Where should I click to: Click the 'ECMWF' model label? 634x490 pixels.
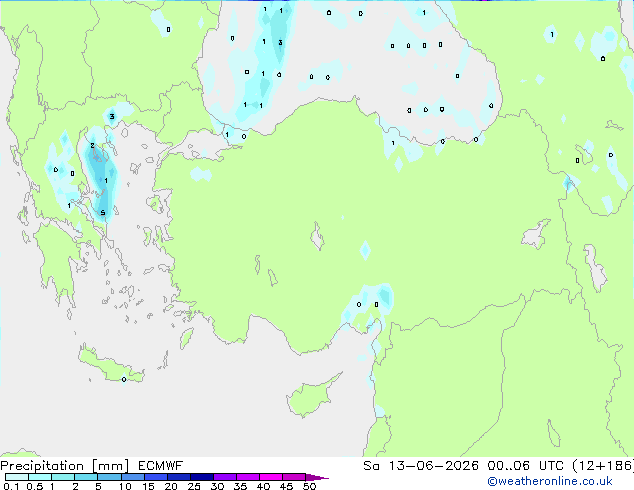[161, 466]
